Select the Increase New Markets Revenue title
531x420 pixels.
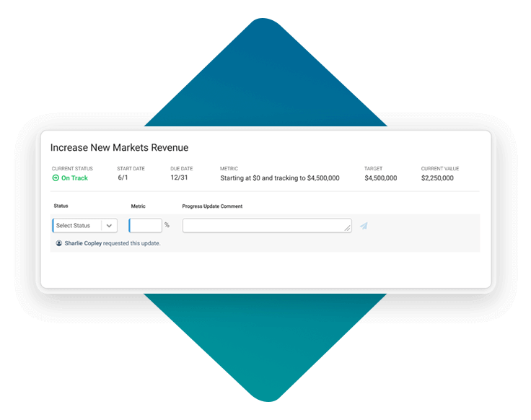(119, 148)
